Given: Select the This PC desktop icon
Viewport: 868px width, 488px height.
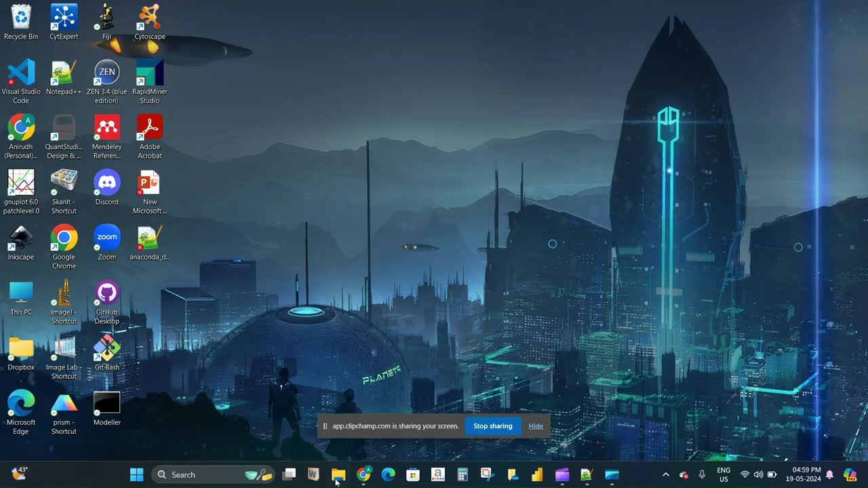Looking at the screenshot, I should (x=21, y=298).
